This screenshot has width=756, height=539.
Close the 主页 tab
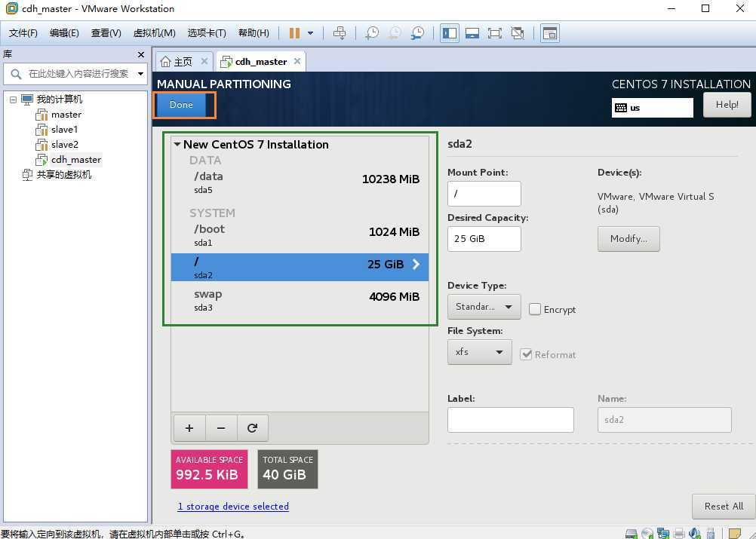204,61
